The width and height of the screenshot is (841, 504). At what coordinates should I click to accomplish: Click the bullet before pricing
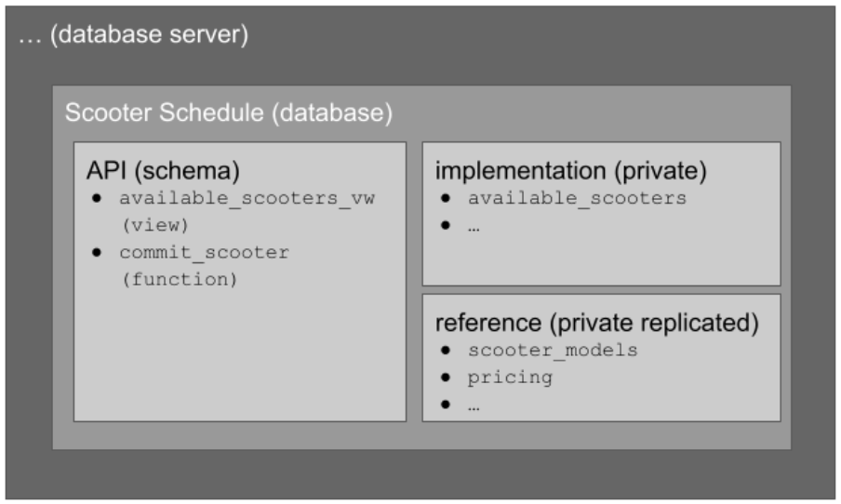(447, 378)
